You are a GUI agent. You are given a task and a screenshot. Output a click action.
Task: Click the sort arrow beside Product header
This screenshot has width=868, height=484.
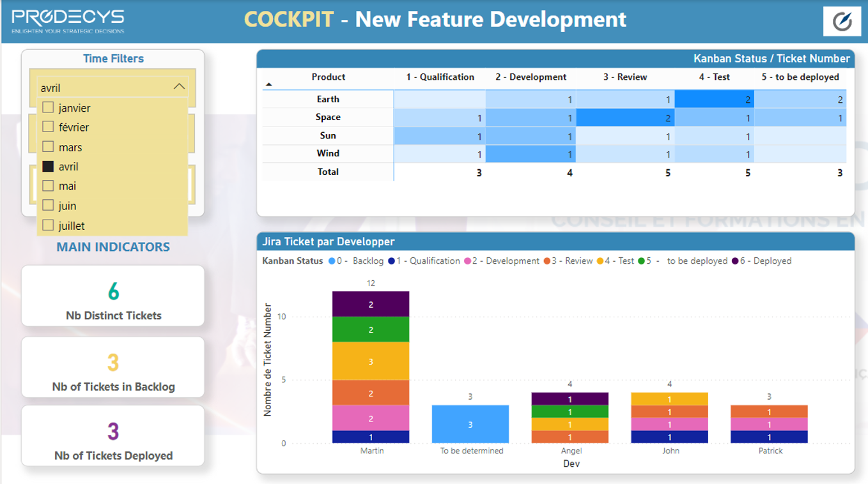(x=268, y=84)
